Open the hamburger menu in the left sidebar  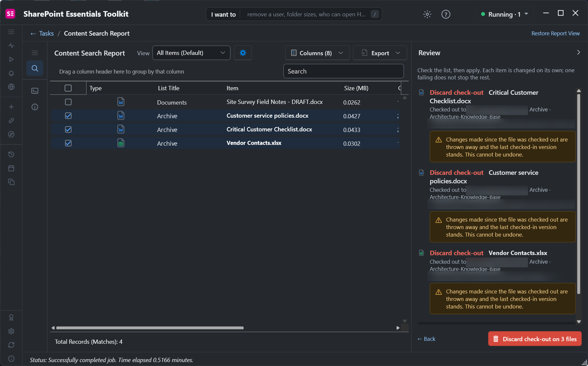11,32
